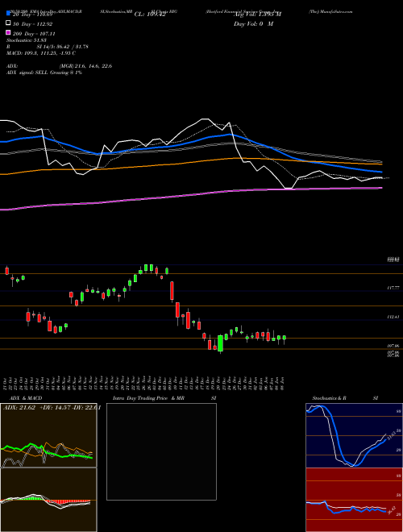Viewport: 403px width, 532px height.
Task: Select the '200 Day = 107.11' legend text
Action: point(34,34)
